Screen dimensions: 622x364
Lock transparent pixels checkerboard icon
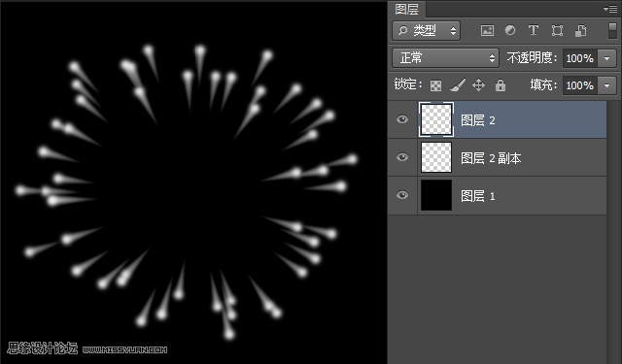tap(435, 85)
